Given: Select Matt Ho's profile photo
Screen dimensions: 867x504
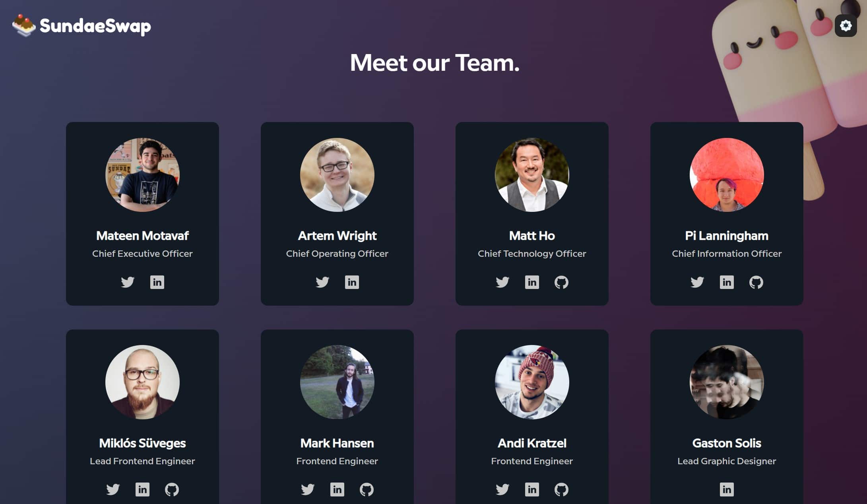Looking at the screenshot, I should click(x=532, y=175).
